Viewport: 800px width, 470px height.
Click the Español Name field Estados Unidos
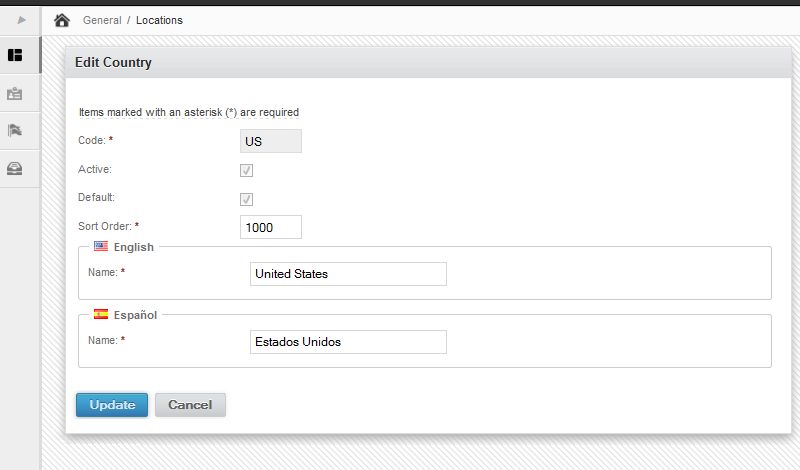[348, 342]
